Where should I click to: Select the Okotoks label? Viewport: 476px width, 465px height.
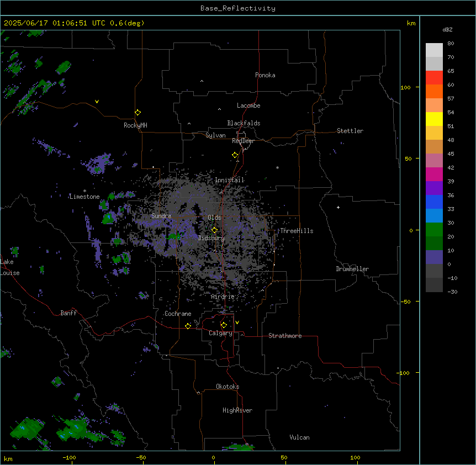pos(228,387)
